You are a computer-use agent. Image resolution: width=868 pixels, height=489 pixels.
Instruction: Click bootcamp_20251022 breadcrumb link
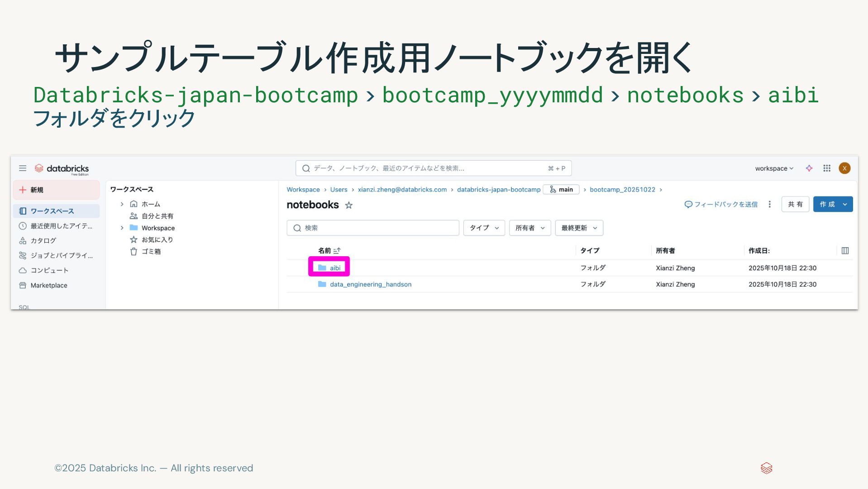coord(622,189)
